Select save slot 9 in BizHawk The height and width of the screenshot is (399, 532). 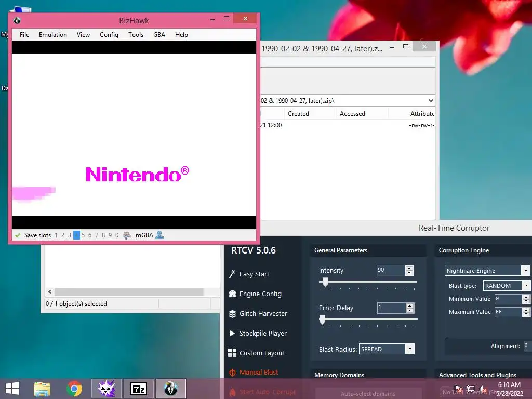click(110, 235)
